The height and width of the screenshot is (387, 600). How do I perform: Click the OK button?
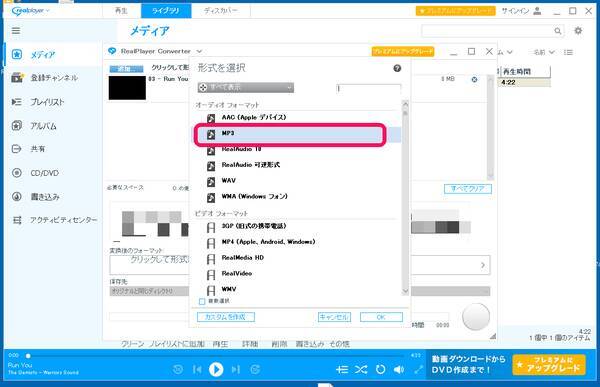coord(381,317)
